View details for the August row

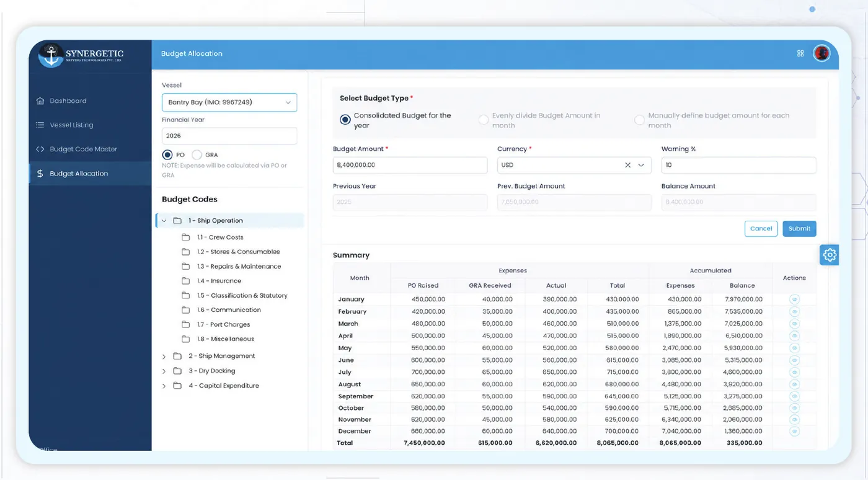[x=794, y=384]
